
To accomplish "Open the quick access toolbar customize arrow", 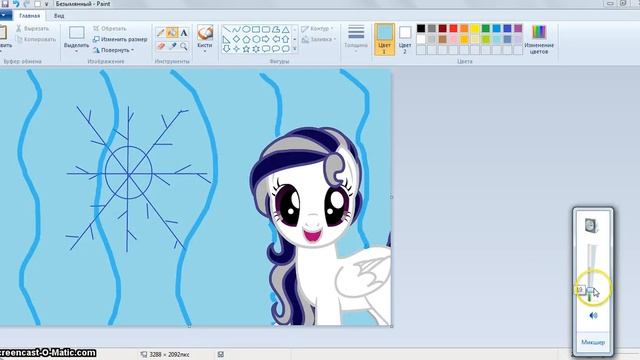I will pos(46,4).
